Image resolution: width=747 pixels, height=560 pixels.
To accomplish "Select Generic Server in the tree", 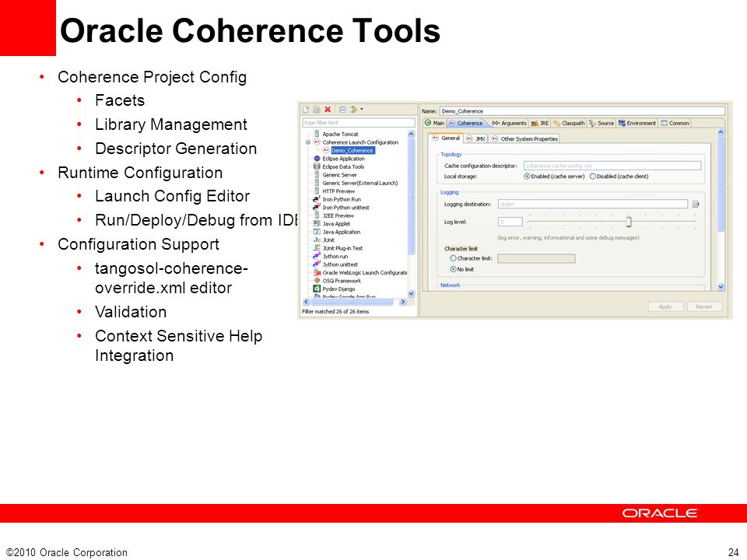I will (x=339, y=175).
